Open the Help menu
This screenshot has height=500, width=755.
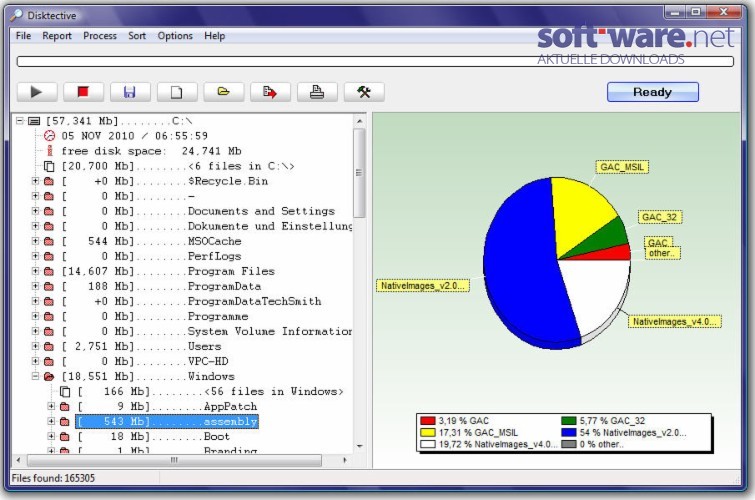point(214,36)
